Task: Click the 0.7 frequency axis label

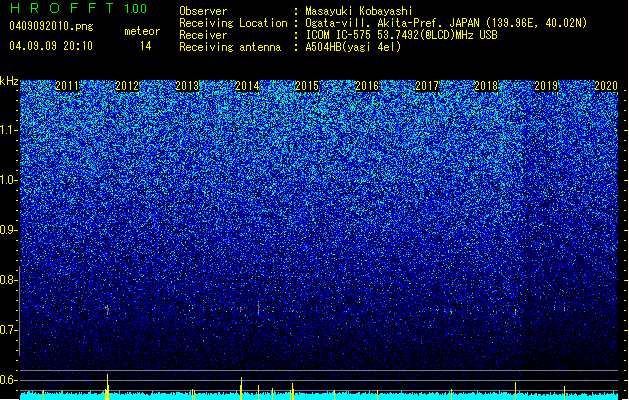Action: [9, 330]
